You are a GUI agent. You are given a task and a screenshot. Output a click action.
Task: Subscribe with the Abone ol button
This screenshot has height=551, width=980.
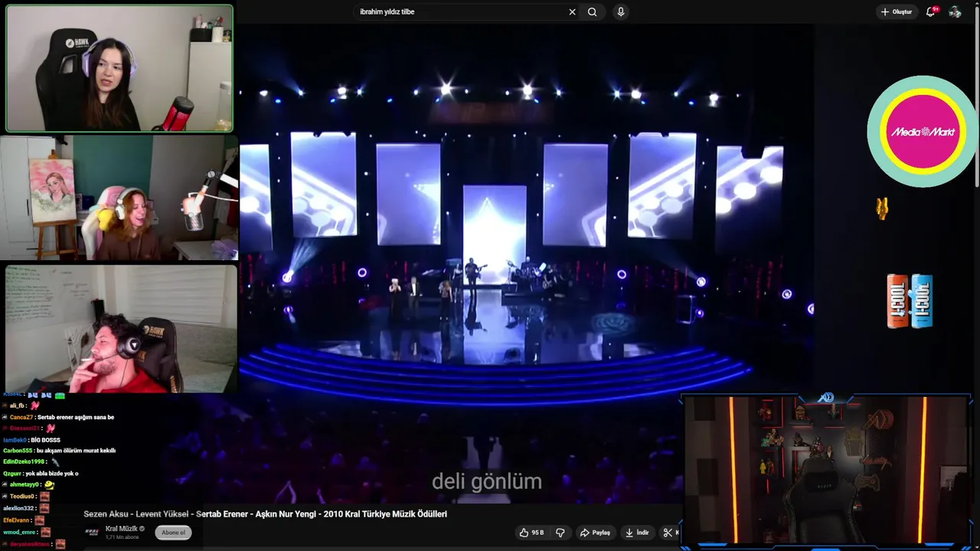(x=173, y=533)
